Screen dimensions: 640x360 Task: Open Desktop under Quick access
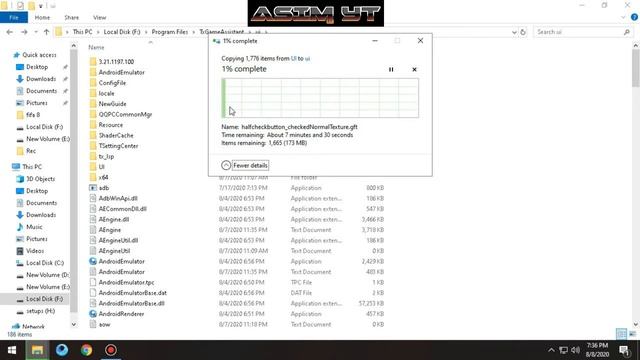pyautogui.click(x=37, y=67)
